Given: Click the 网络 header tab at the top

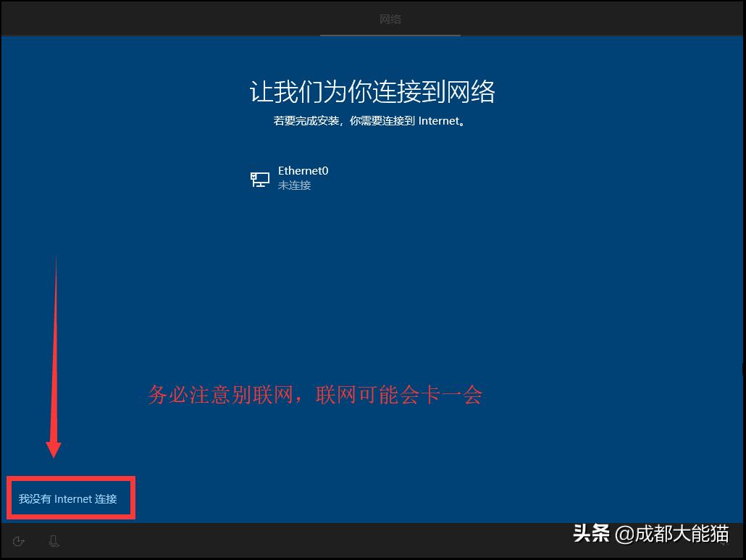Looking at the screenshot, I should tap(390, 20).
